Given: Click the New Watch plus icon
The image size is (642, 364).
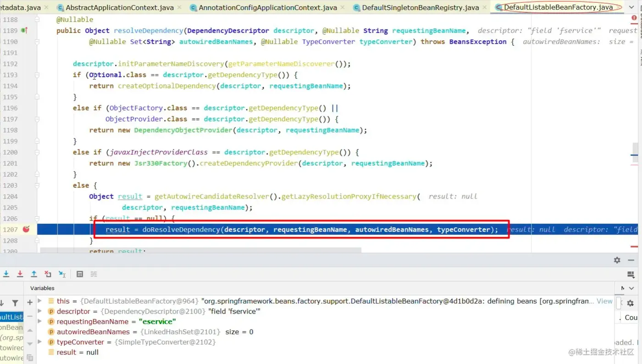Looking at the screenshot, I should tap(30, 303).
